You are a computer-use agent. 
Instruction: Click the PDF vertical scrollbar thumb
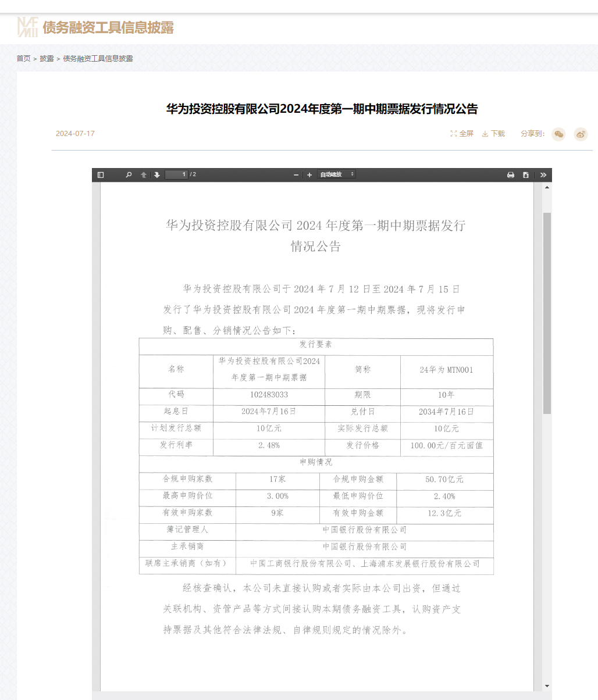(x=547, y=313)
